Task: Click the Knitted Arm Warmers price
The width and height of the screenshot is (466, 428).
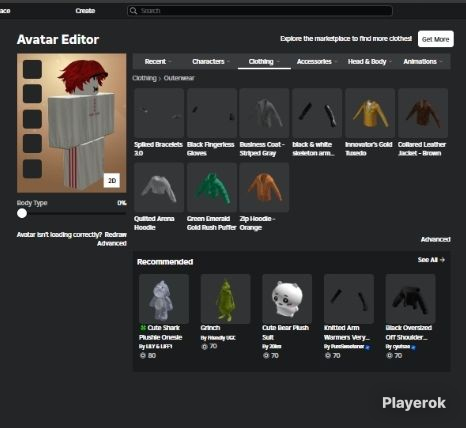Action: [332, 356]
